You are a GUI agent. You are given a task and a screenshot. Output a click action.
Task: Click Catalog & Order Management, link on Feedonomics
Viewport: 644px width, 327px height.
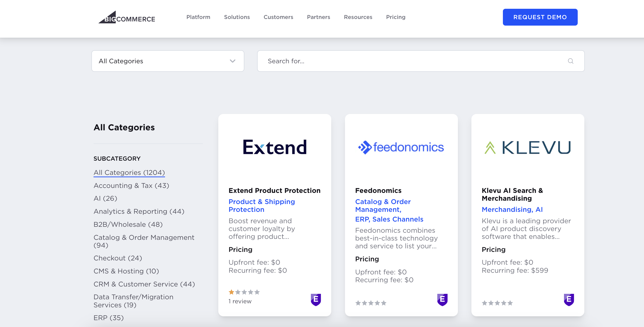(x=383, y=206)
